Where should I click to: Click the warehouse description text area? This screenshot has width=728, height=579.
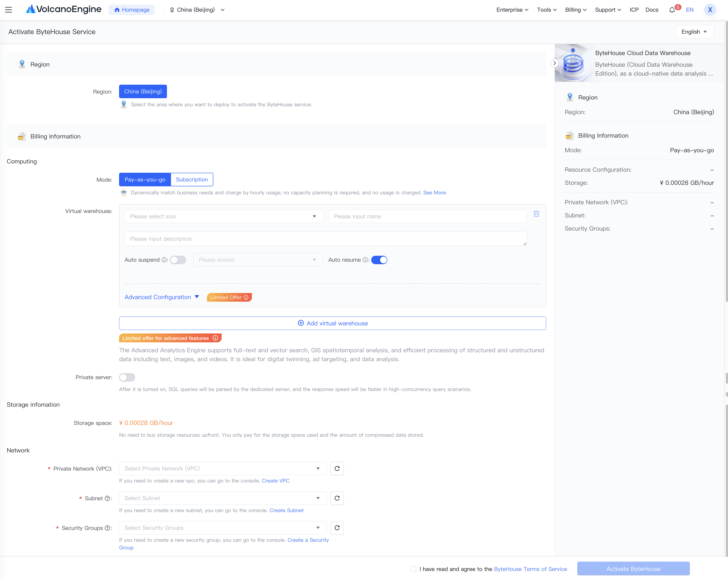(x=325, y=239)
